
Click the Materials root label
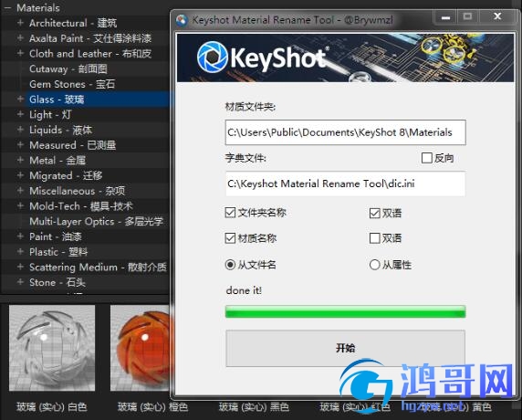(x=38, y=7)
